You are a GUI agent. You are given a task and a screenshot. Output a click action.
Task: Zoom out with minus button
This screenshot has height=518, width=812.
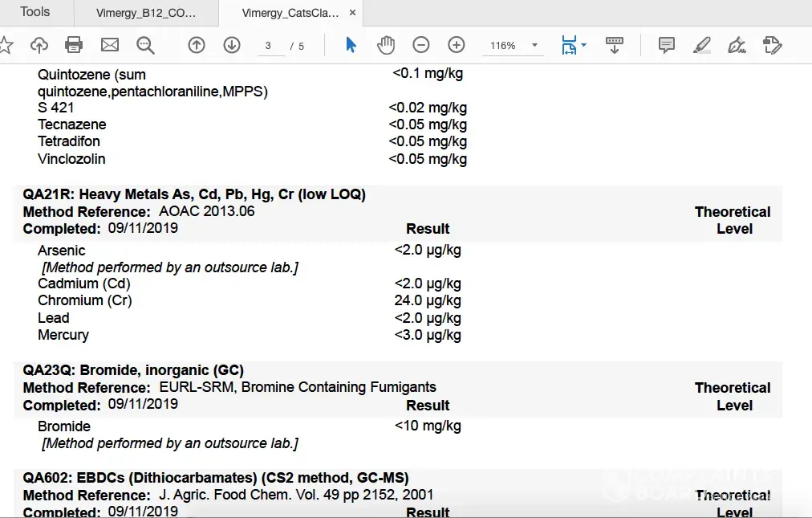coord(421,45)
